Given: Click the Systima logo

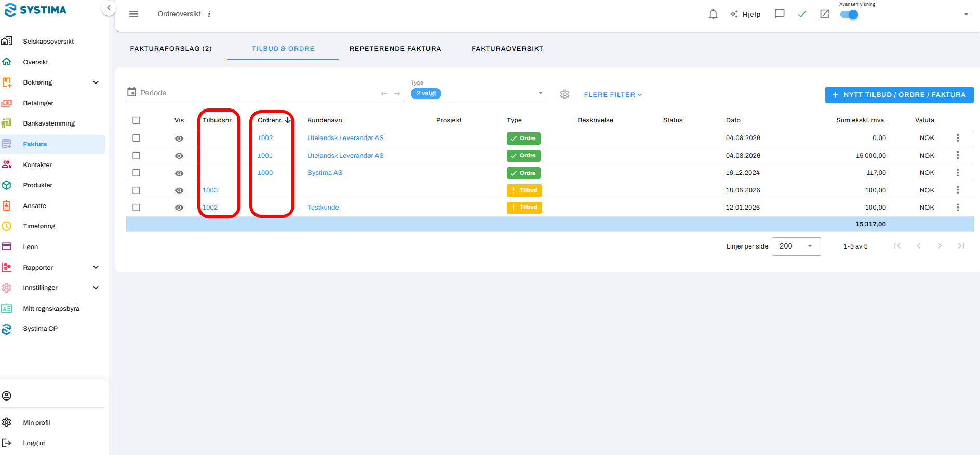Looking at the screenshot, I should (x=35, y=10).
